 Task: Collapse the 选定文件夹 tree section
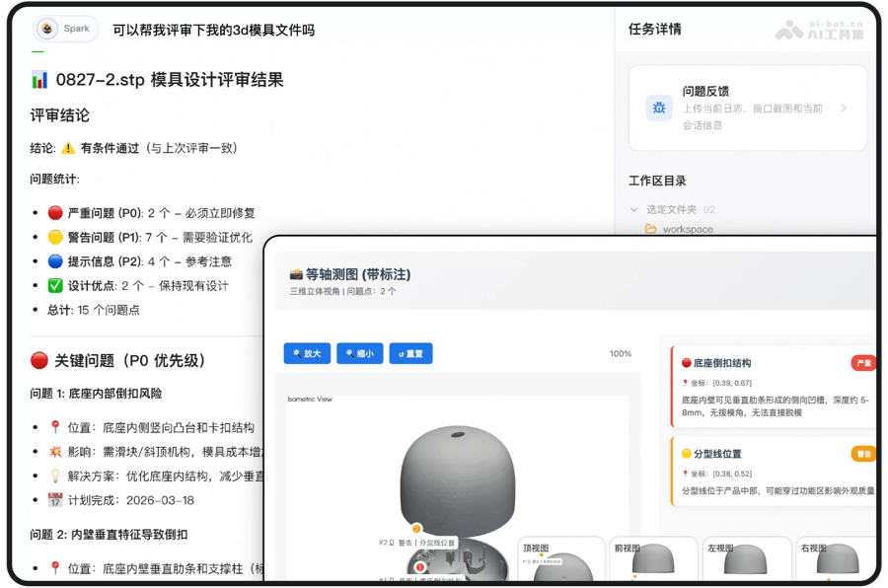click(634, 209)
